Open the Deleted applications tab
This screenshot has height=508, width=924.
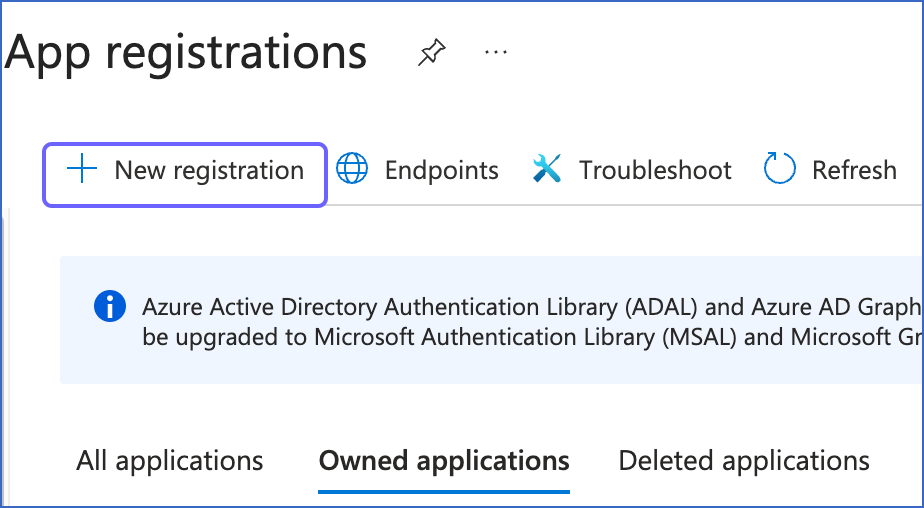[744, 461]
